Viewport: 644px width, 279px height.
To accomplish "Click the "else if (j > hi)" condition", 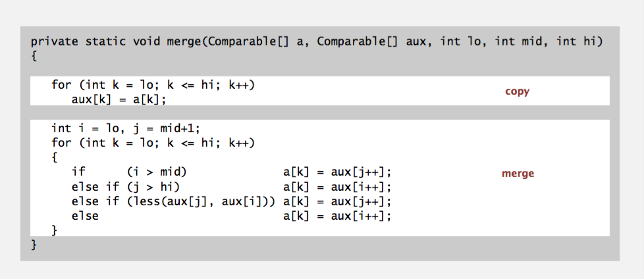I will pos(121,187).
